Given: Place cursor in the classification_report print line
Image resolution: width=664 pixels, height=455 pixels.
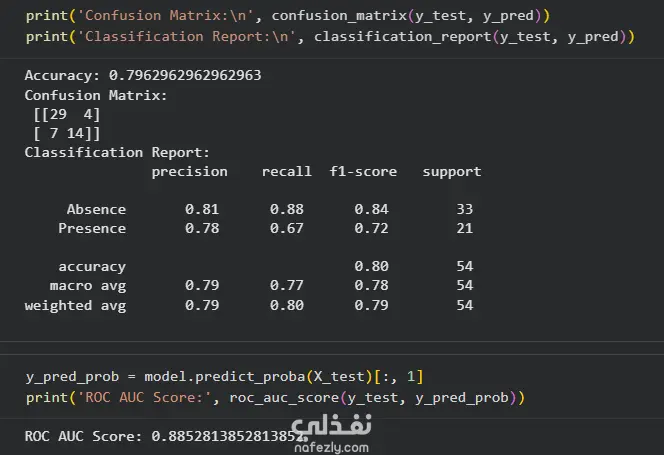Looking at the screenshot, I should 330,37.
